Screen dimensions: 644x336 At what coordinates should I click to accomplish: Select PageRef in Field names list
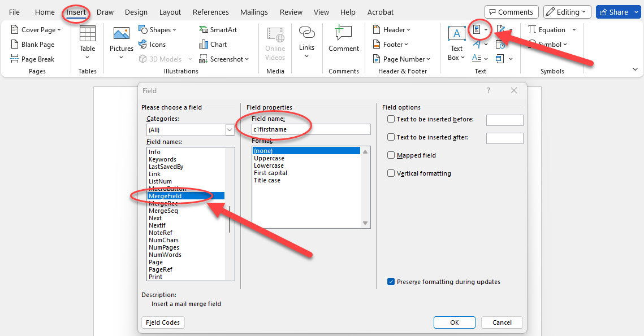[x=161, y=269]
